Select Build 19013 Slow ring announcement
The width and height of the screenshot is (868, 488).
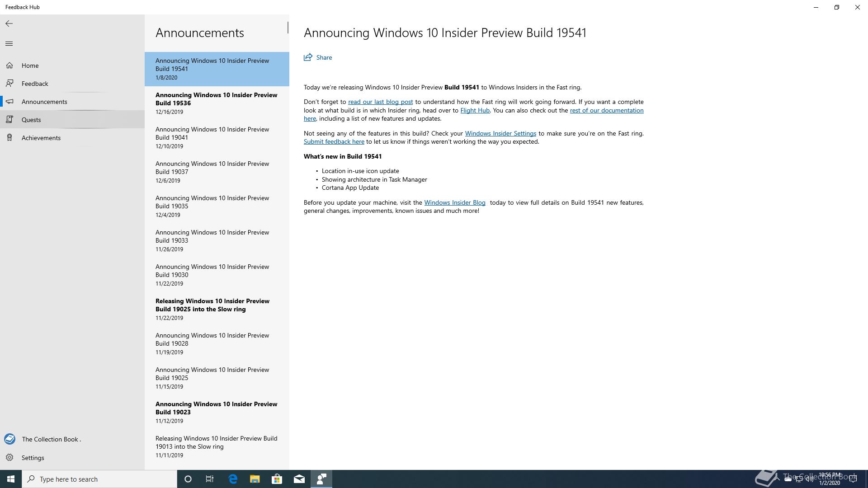click(217, 447)
